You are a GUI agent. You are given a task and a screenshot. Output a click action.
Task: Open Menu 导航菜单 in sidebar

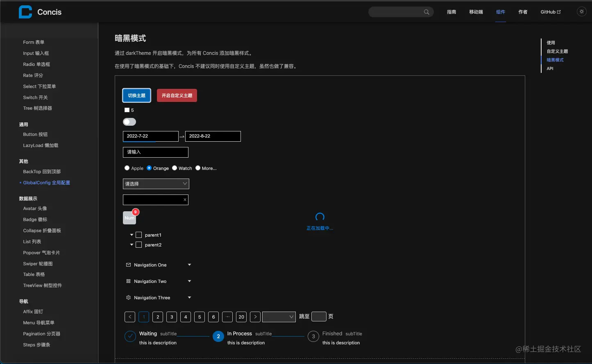[39, 323]
